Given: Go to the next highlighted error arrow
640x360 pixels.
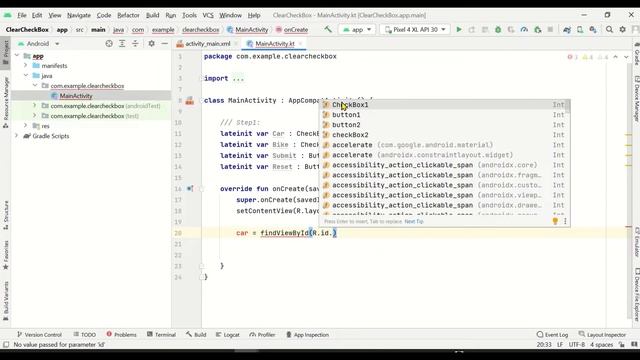Looking at the screenshot, I should click(x=626, y=57).
